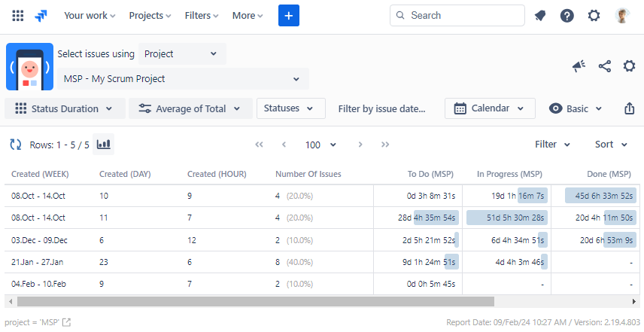Click the refresh data icon
Screen dimensions: 644x332
tap(16, 145)
